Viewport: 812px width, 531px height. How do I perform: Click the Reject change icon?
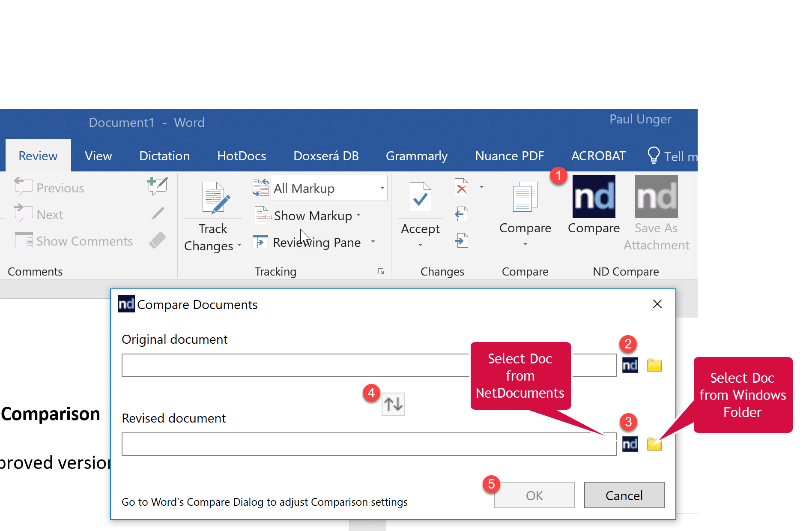[462, 188]
